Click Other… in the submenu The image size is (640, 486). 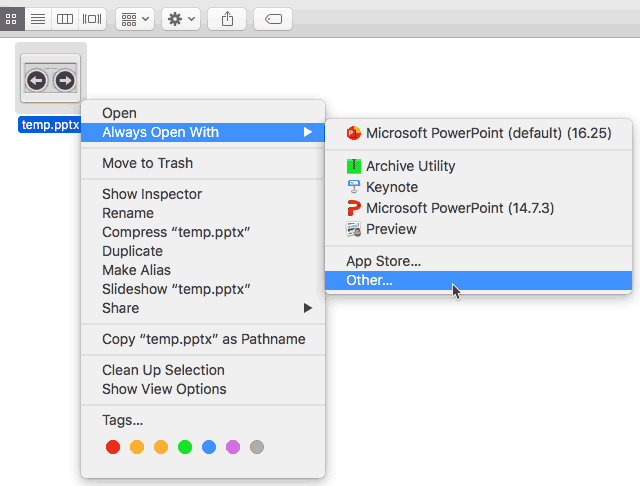369,280
